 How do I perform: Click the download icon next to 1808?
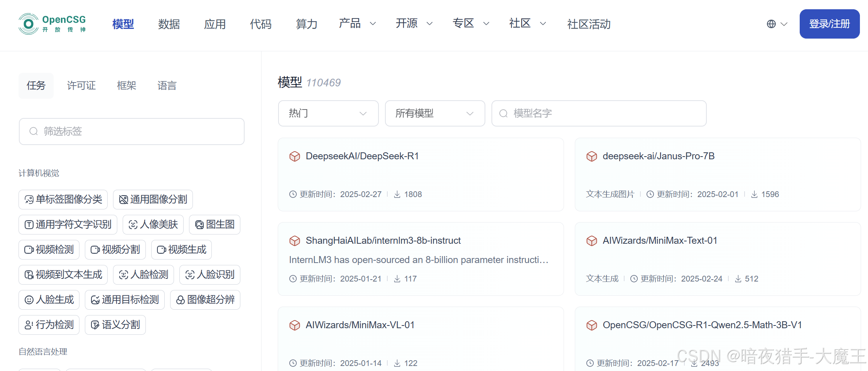(x=397, y=194)
